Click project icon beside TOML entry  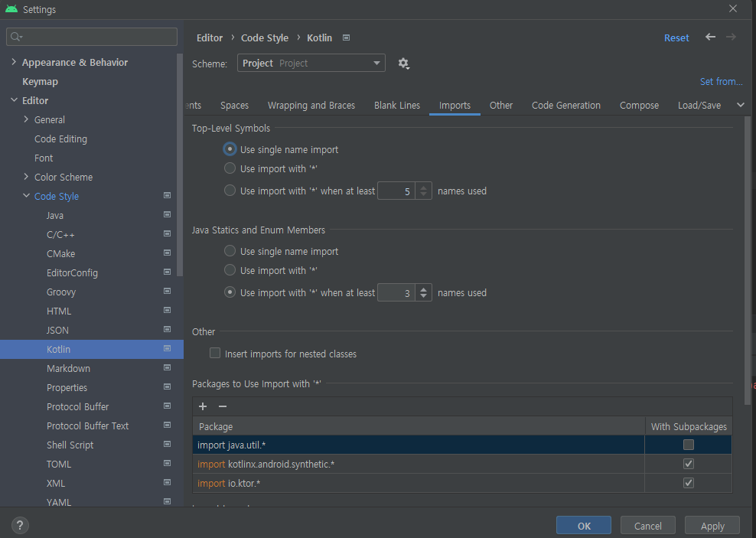(x=168, y=463)
